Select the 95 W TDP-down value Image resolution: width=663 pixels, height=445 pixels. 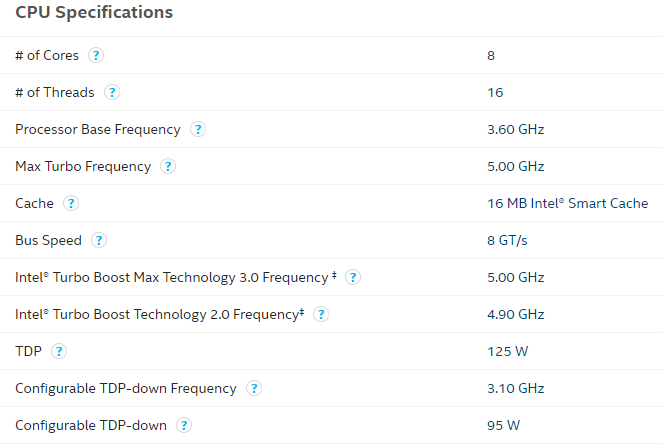(x=503, y=425)
